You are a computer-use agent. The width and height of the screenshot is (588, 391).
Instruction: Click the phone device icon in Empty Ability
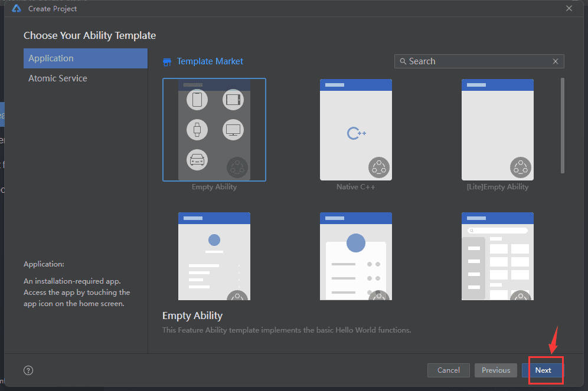197,100
